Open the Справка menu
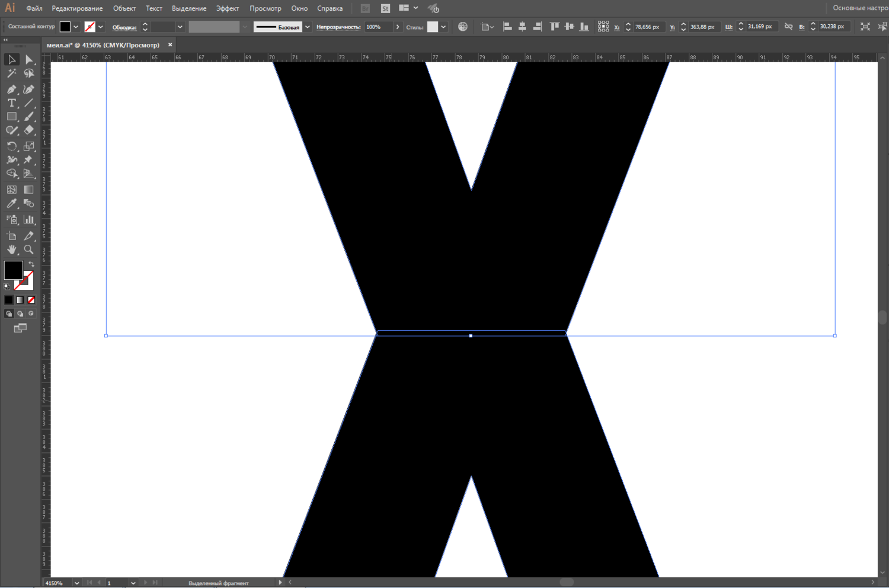 point(330,8)
